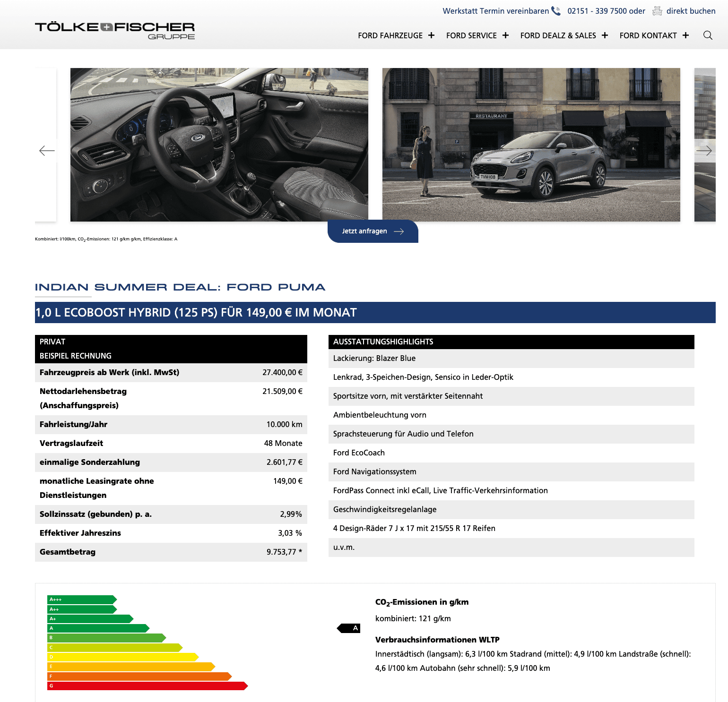
Task: Select Sollzinssatz value 2,99%
Action: 291,514
